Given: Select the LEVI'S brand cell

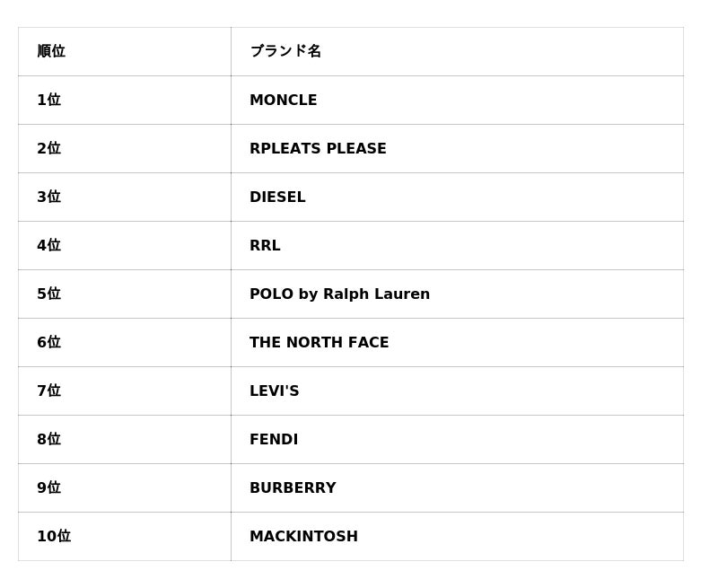Looking at the screenshot, I should point(274,391).
